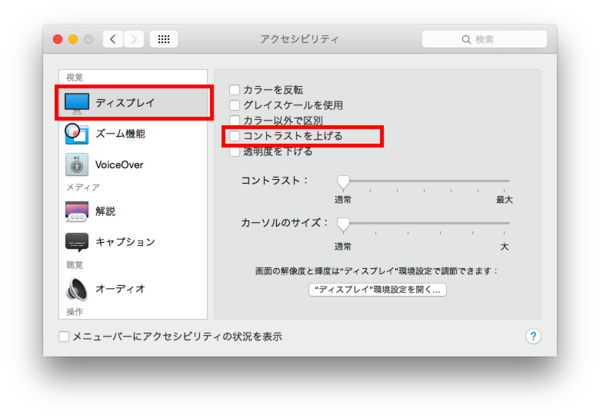600x418 pixels.
Task: Click the キャプション captions icon
Action: pyautogui.click(x=77, y=242)
